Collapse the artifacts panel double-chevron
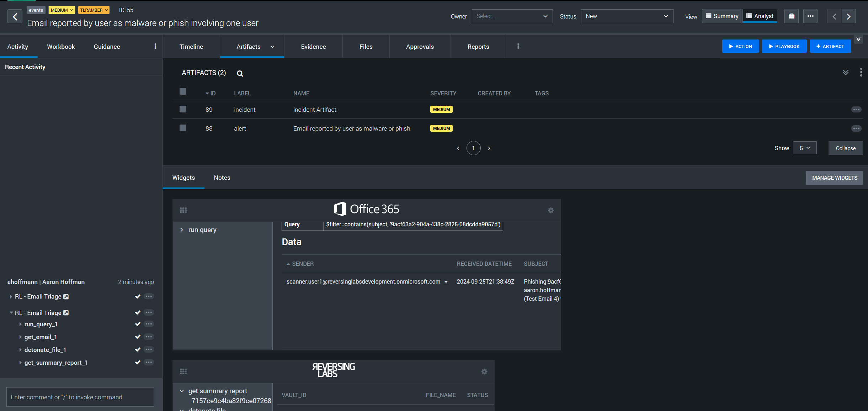 [846, 73]
